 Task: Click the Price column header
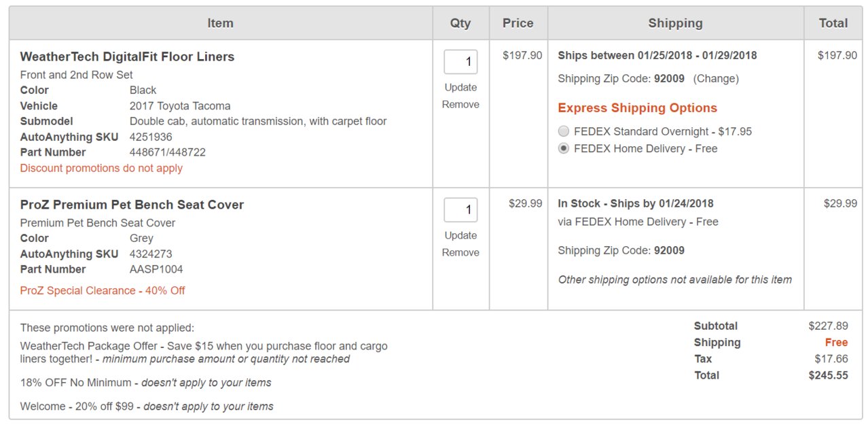[x=518, y=23]
